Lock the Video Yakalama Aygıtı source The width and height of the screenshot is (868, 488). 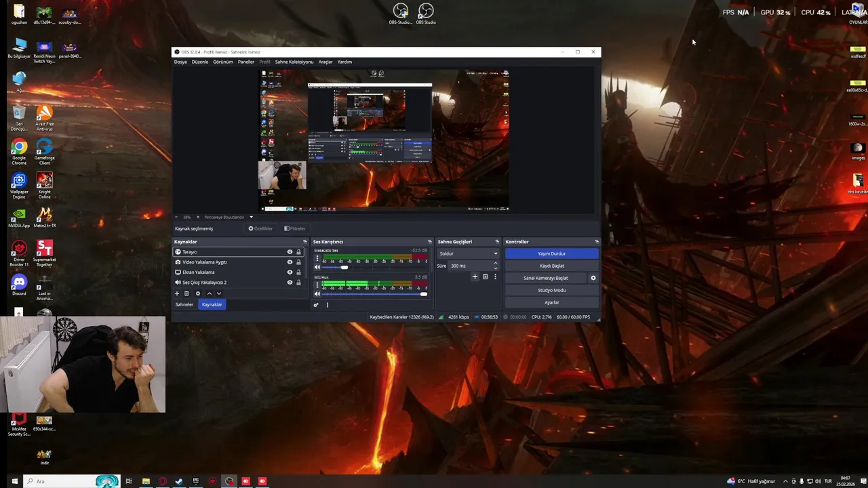click(x=298, y=262)
